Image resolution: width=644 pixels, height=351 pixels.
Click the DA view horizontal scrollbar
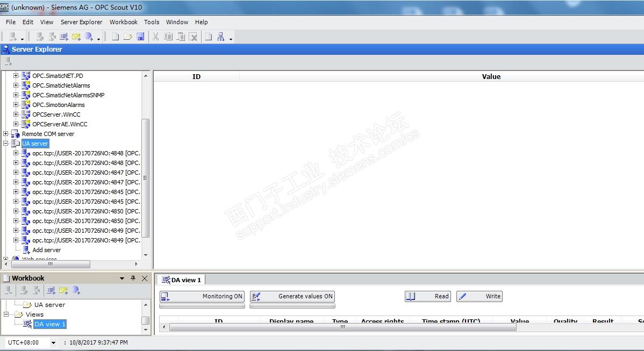[342, 327]
